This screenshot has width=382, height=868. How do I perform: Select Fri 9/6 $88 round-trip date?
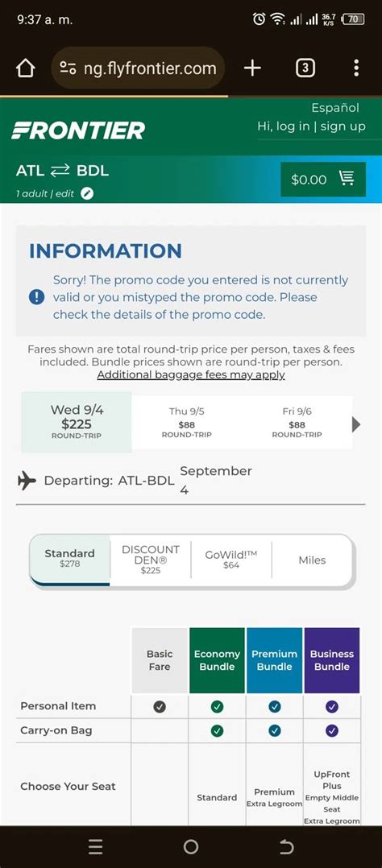(x=297, y=423)
